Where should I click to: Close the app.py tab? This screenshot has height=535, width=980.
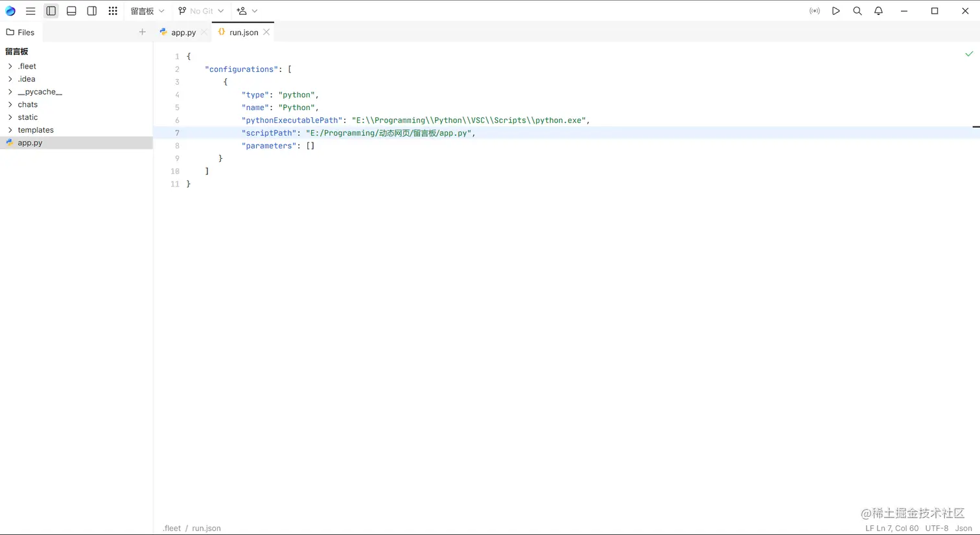coord(204,32)
